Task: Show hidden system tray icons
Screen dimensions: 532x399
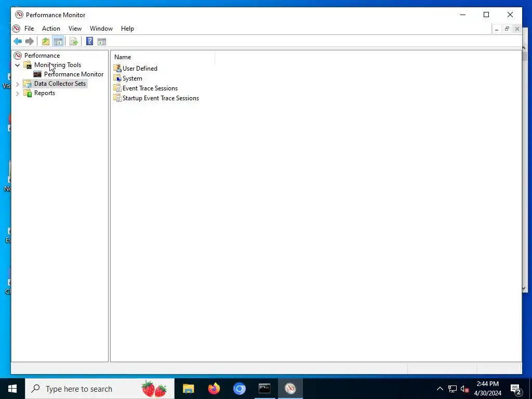Action: (440, 389)
